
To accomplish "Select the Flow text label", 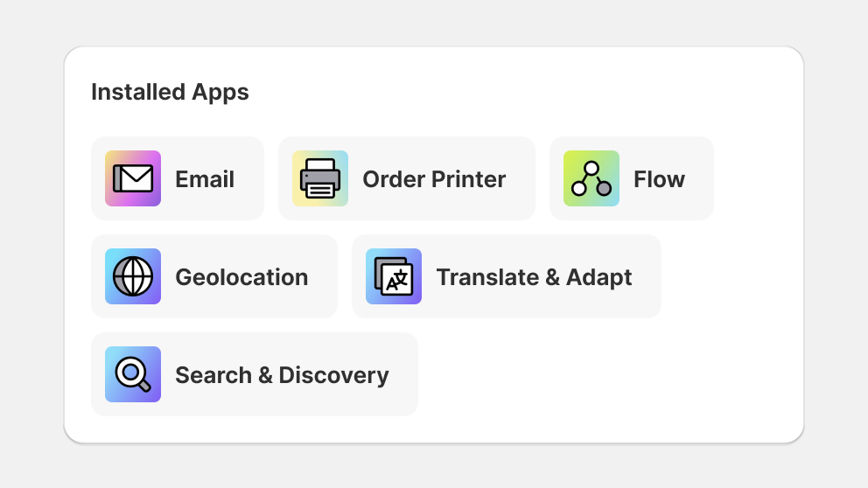I will click(659, 179).
